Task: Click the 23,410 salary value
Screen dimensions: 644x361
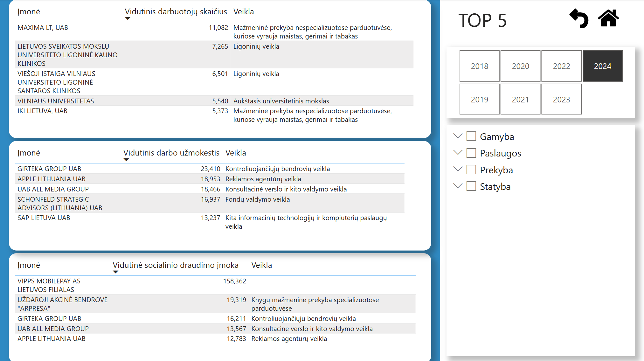Action: pos(211,169)
